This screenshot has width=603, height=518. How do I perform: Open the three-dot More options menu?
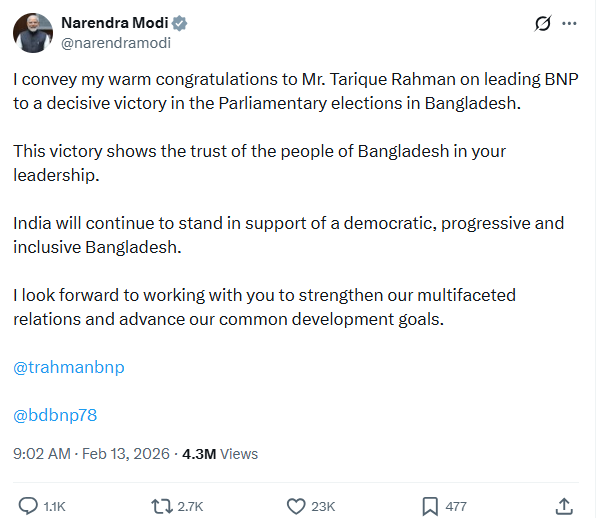[570, 24]
